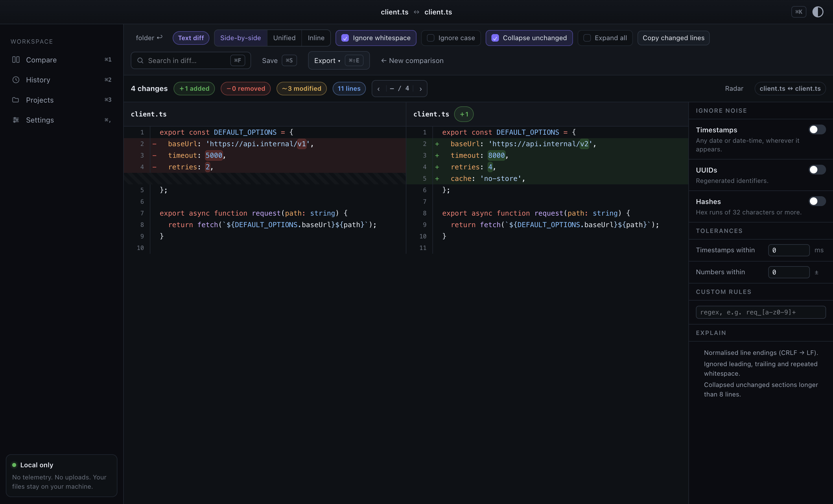Click Copy changed lines button
Viewport: 833px width, 504px height.
tap(673, 38)
